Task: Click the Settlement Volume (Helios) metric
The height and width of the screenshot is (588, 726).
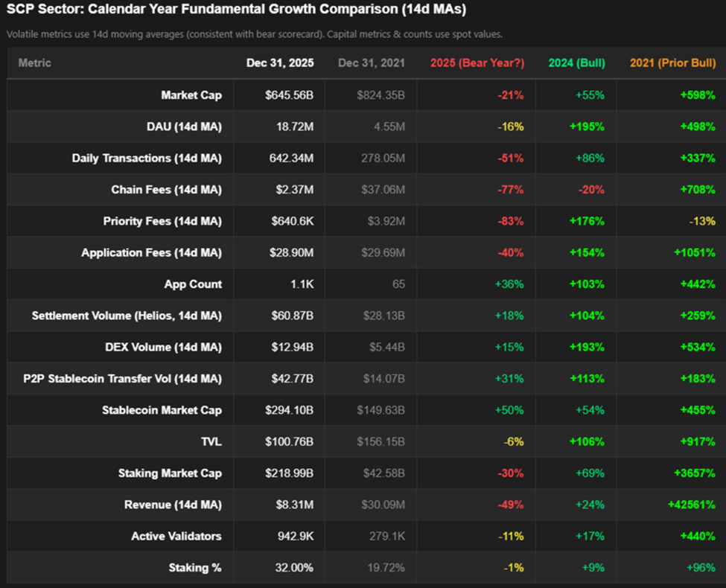Action: pyautogui.click(x=127, y=316)
